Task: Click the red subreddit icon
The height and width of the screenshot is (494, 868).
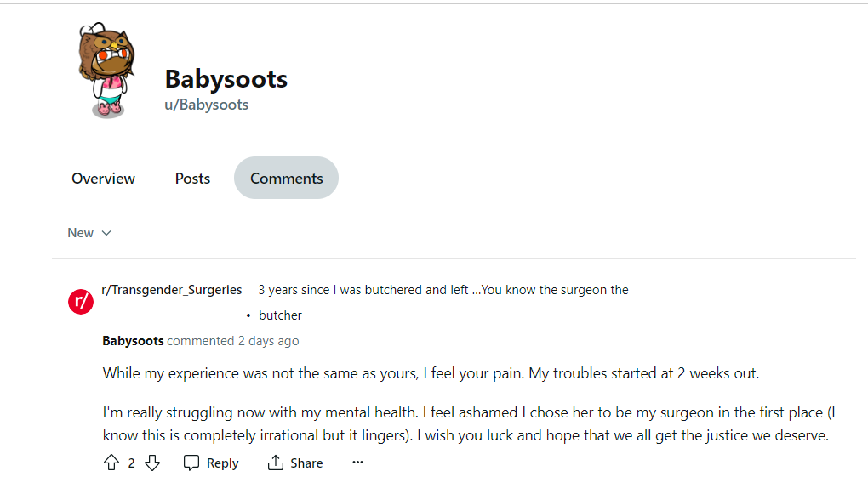Action: pyautogui.click(x=81, y=302)
